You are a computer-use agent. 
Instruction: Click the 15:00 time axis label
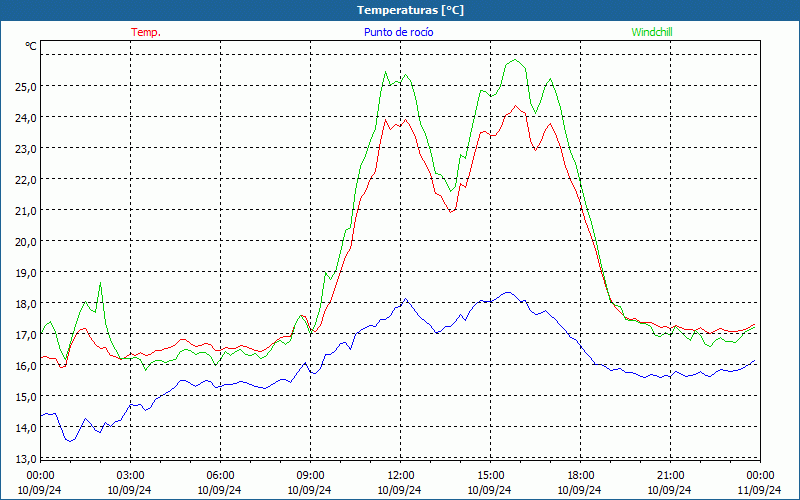click(x=490, y=476)
